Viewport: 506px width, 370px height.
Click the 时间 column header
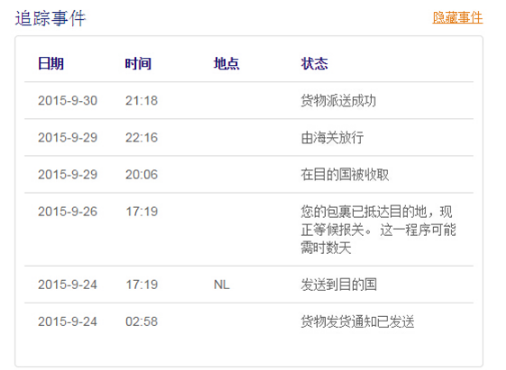138,63
